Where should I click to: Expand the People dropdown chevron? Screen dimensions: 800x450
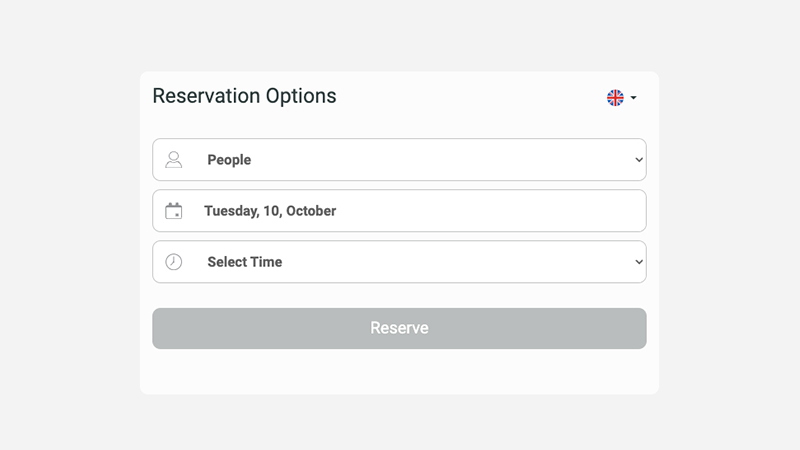tap(639, 160)
